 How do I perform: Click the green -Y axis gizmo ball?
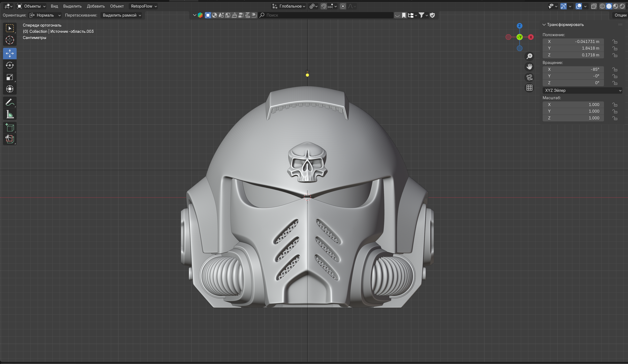point(520,37)
